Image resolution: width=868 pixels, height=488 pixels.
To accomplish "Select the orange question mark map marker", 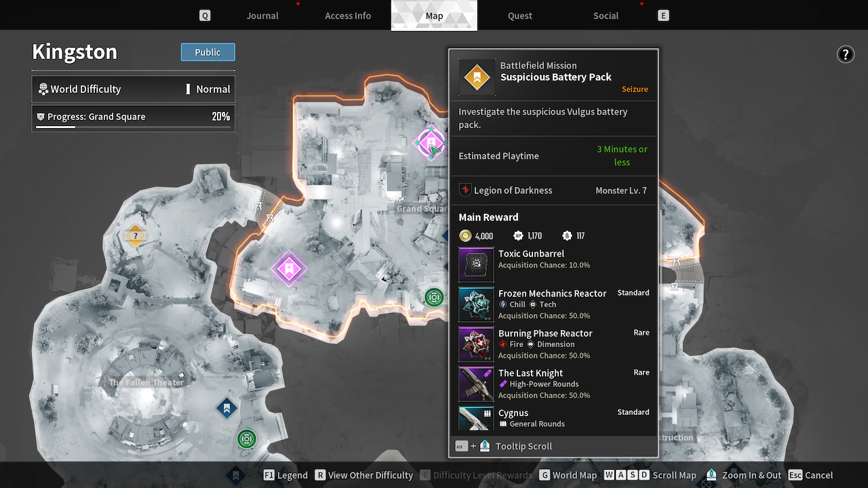I will (x=135, y=236).
